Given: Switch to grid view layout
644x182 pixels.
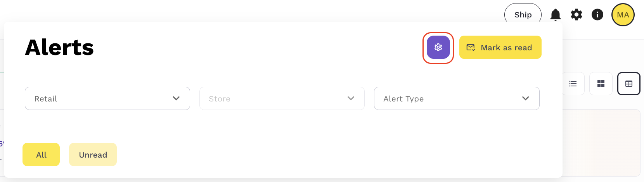Looking at the screenshot, I should [601, 84].
